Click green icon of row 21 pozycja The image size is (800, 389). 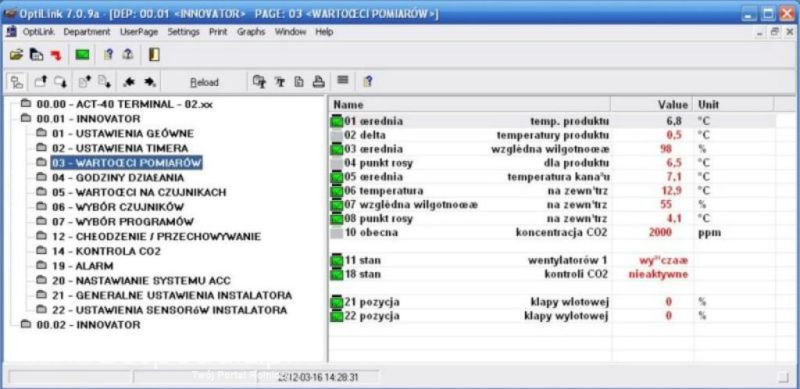(337, 302)
